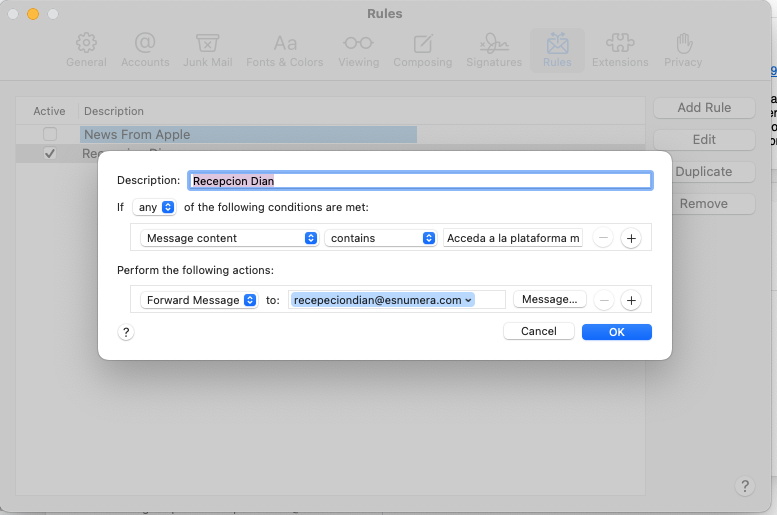Open the contains operator dropdown
The height and width of the screenshot is (515, 777).
tap(380, 238)
